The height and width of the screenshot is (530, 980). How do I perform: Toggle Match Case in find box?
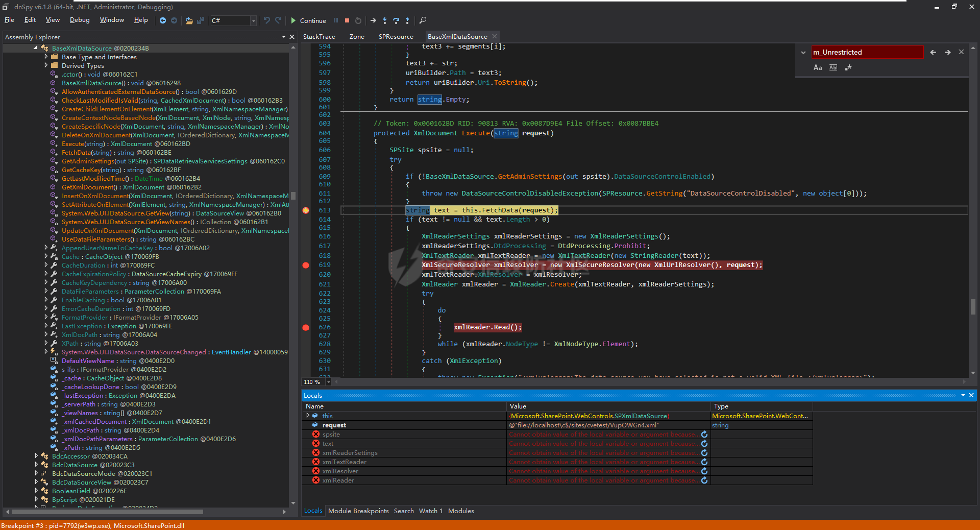pyautogui.click(x=818, y=67)
